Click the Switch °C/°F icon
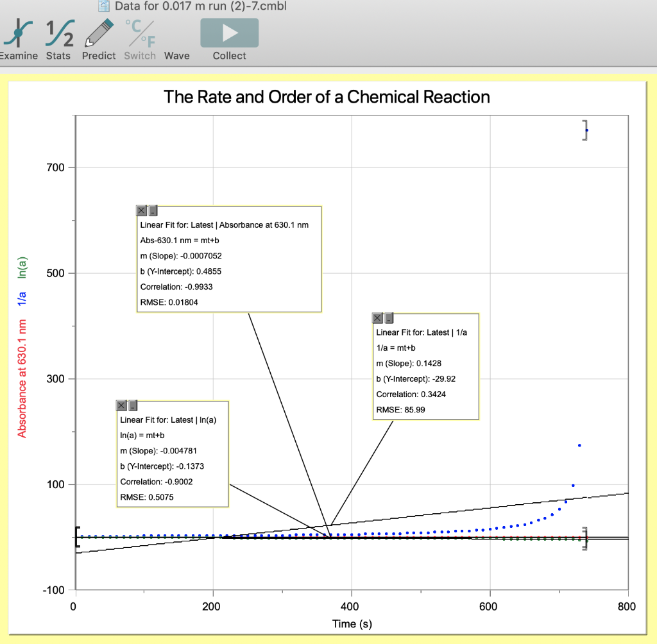This screenshot has width=657, height=644. (140, 39)
